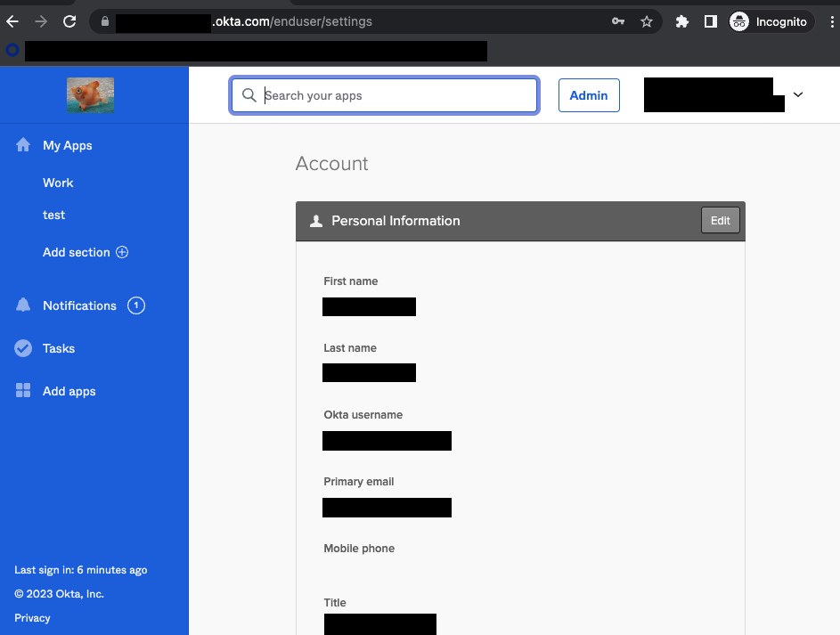Click the Tasks checkmark icon
This screenshot has height=635, width=840.
[23, 348]
